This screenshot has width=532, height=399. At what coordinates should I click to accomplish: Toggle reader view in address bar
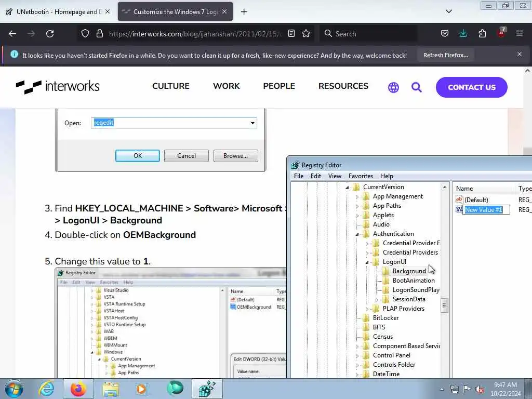[291, 33]
